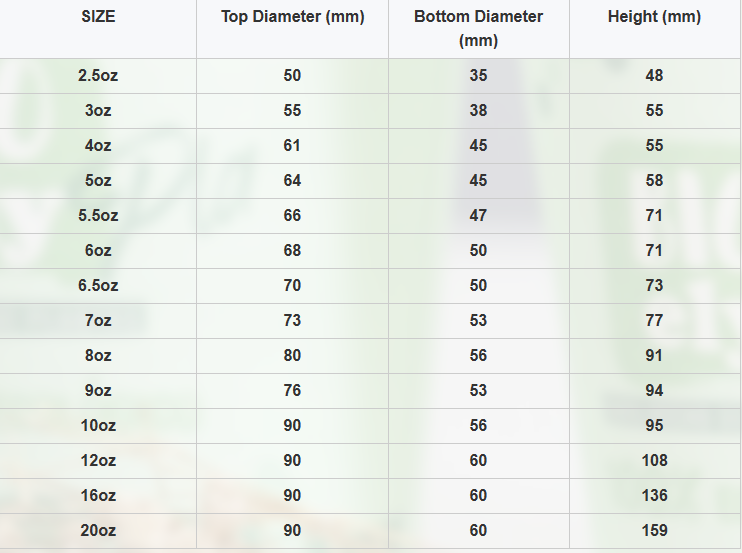Select the top diameter 61 cell

click(292, 146)
